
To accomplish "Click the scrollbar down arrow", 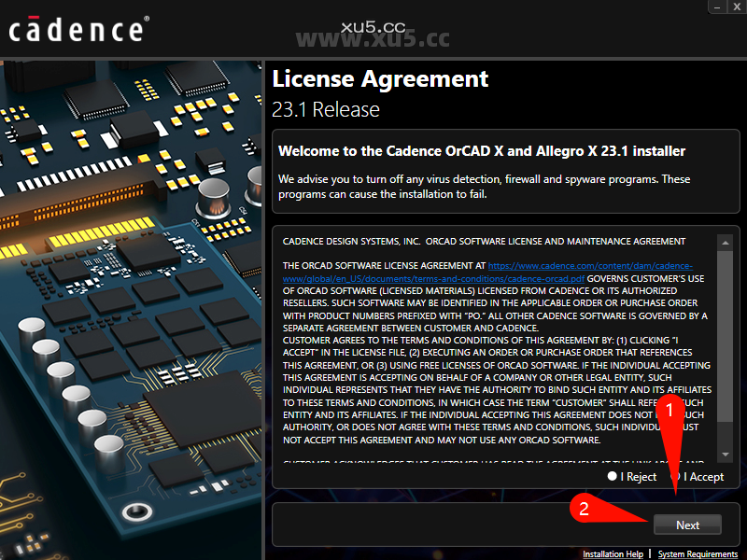I will pyautogui.click(x=726, y=455).
